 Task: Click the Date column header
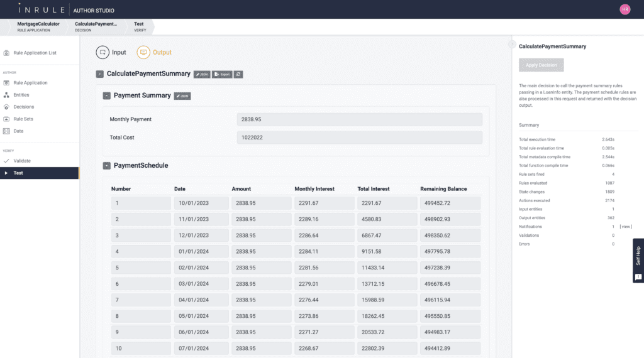(x=179, y=189)
